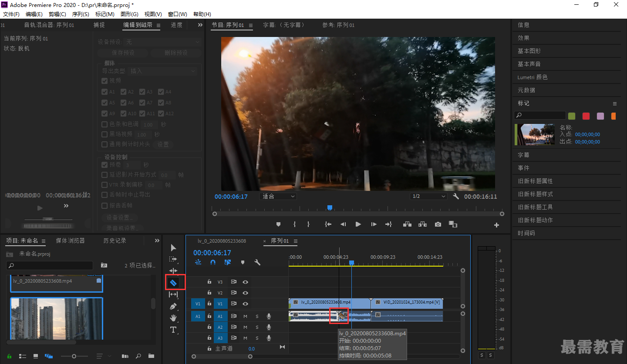Open the Program monitor panel menu
The image size is (627, 364).
pyautogui.click(x=251, y=25)
